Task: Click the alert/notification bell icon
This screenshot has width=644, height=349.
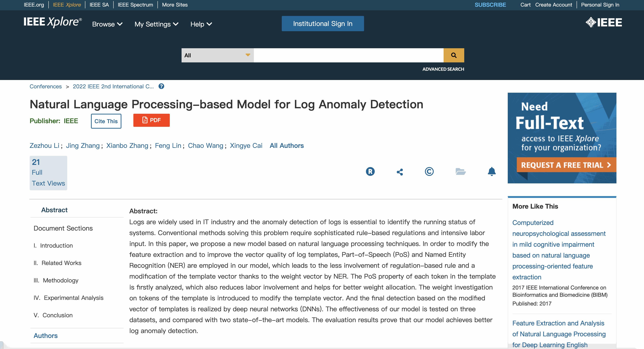Action: tap(492, 171)
